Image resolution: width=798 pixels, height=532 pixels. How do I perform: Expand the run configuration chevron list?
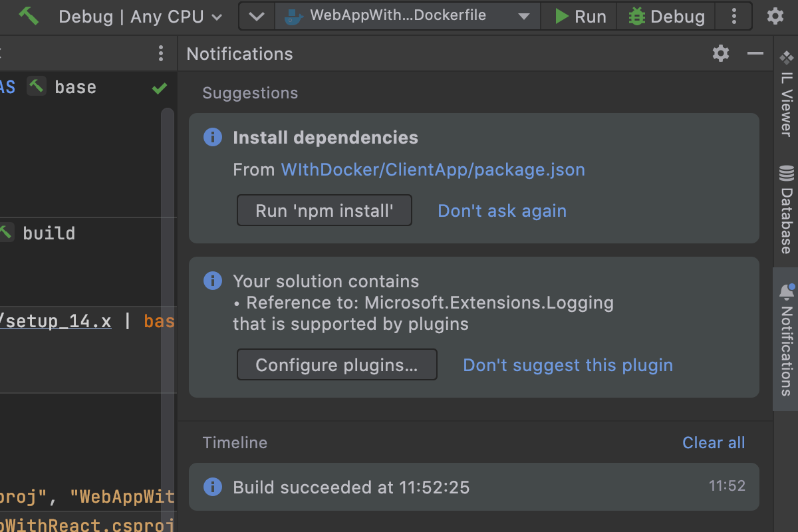(x=257, y=17)
